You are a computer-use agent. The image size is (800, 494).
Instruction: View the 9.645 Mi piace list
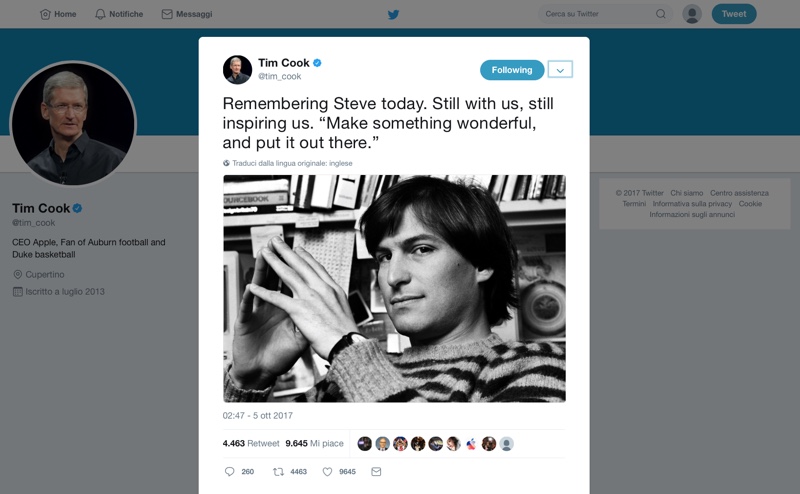[x=314, y=443]
